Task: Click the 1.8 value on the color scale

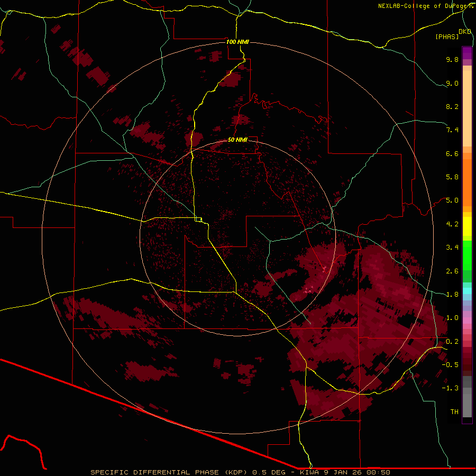Action: (x=452, y=295)
